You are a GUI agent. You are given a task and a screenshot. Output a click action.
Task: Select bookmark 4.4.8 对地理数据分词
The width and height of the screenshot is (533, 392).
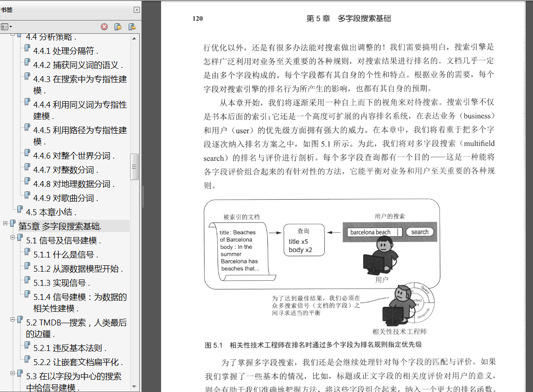(74, 184)
